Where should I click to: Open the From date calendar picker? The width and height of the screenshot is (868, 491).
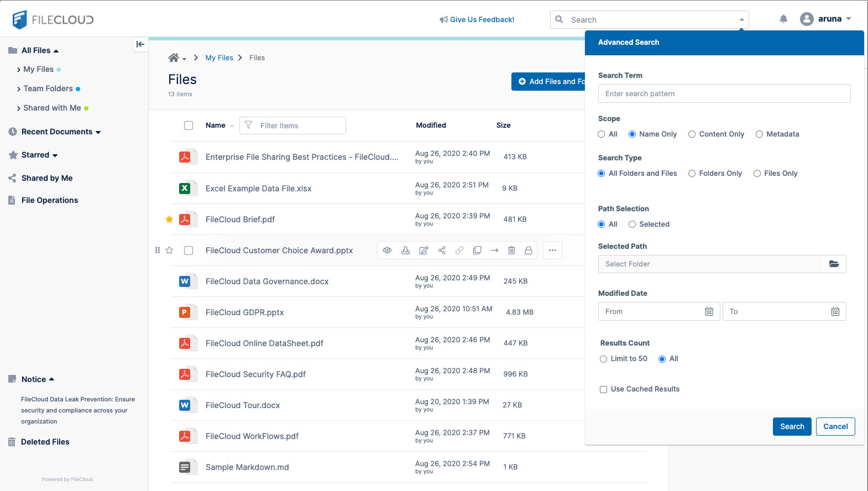click(709, 312)
